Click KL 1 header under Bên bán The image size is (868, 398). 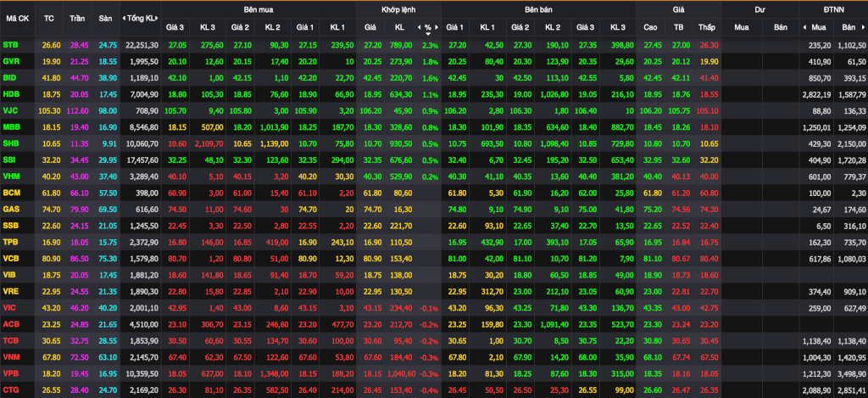tap(487, 26)
